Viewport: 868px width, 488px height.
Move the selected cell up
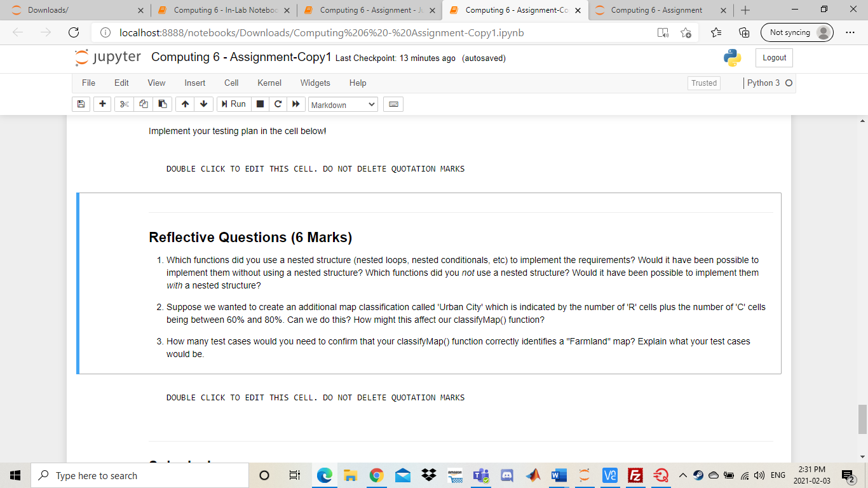click(x=185, y=104)
